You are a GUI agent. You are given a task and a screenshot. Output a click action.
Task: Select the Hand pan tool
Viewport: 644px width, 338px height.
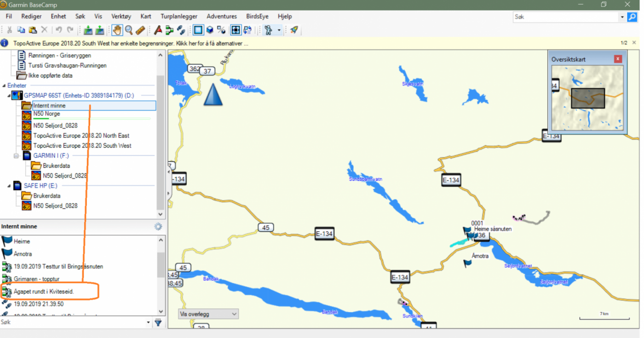(118, 30)
